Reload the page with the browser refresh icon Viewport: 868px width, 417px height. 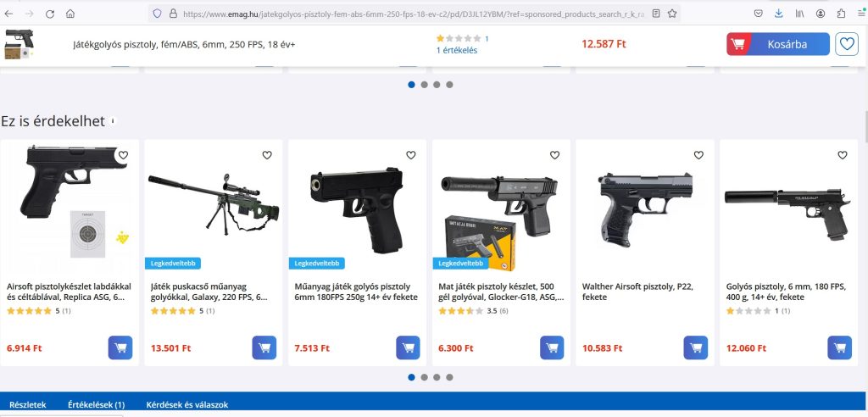pos(50,14)
